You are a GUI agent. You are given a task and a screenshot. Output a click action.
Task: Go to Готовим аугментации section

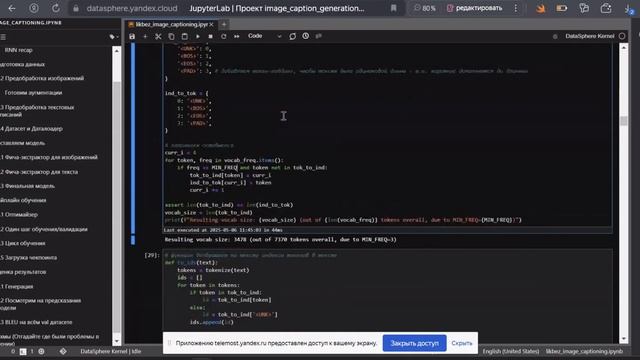[33, 93]
